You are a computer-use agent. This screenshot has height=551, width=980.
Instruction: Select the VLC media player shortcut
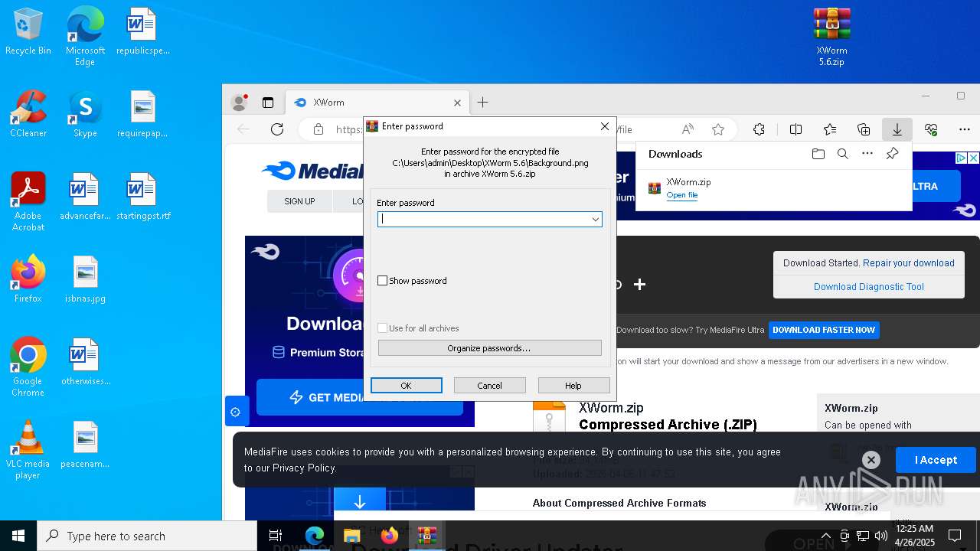point(28,450)
